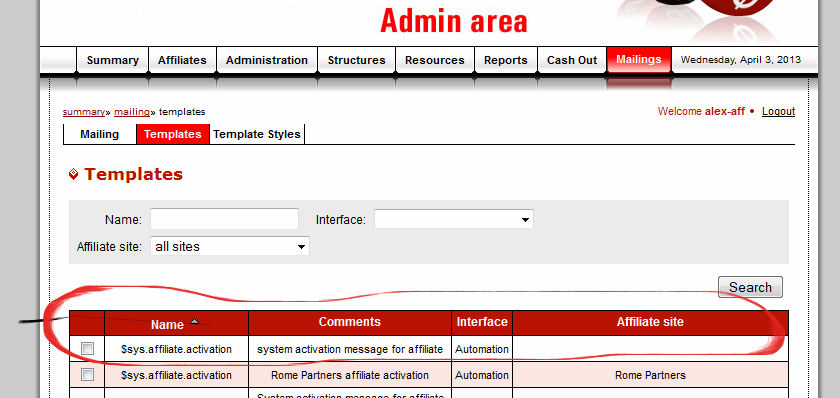
Task: Open the Administration menu
Action: pos(267,60)
